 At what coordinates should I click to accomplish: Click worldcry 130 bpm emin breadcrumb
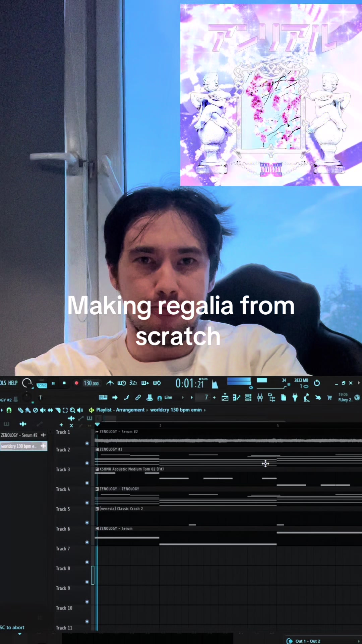point(176,410)
